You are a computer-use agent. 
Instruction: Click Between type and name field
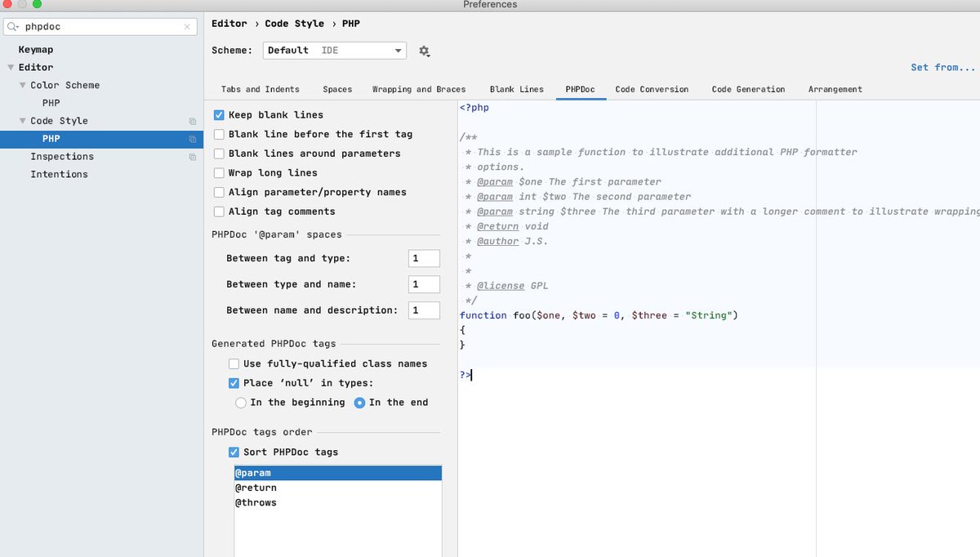(x=424, y=284)
